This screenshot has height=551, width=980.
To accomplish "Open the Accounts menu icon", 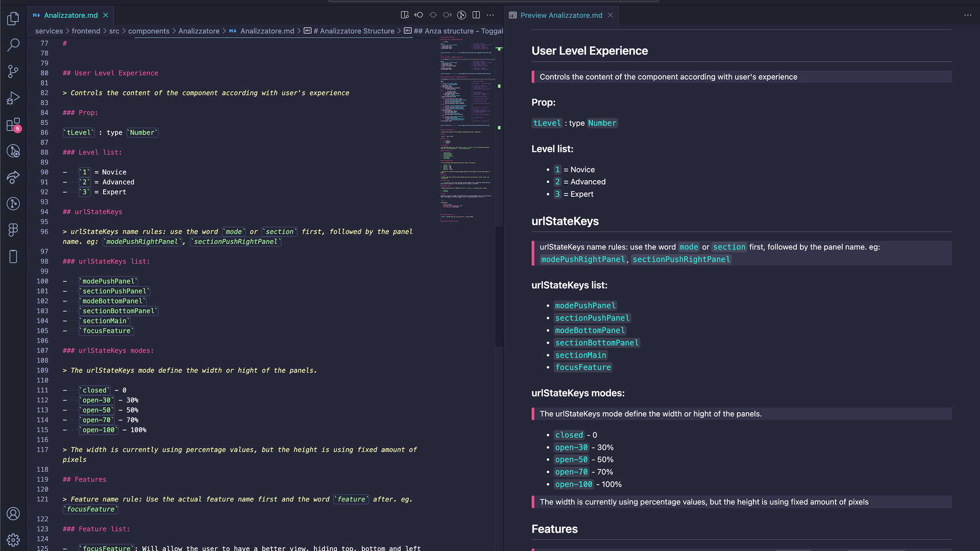I will pos(13,513).
